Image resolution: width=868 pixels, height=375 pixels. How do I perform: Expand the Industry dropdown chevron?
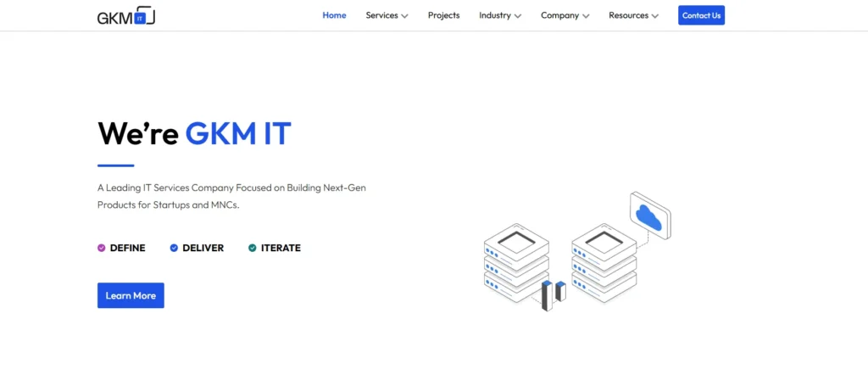click(518, 16)
